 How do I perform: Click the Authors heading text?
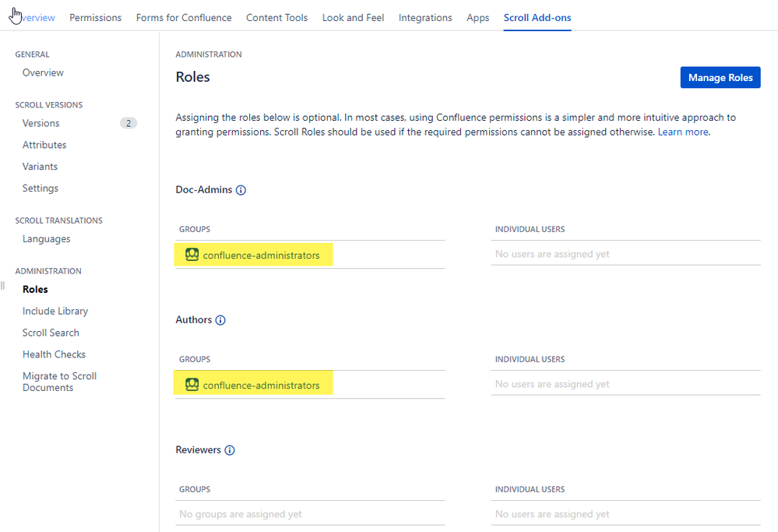193,320
